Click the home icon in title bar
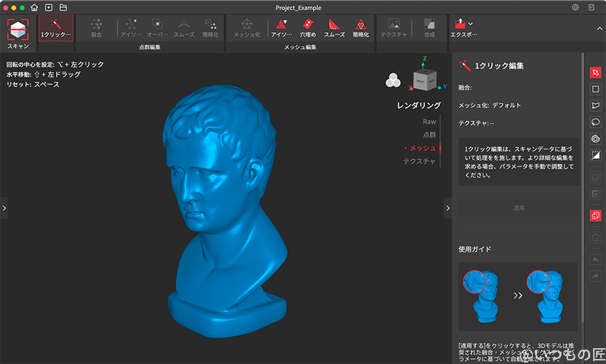Viewport: 606px width, 364px height. click(x=34, y=7)
